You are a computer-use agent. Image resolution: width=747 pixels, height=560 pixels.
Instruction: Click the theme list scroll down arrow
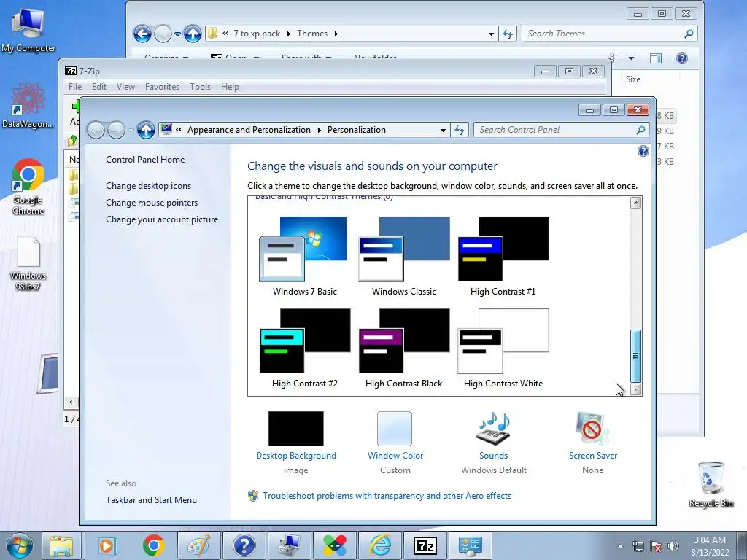click(x=635, y=389)
